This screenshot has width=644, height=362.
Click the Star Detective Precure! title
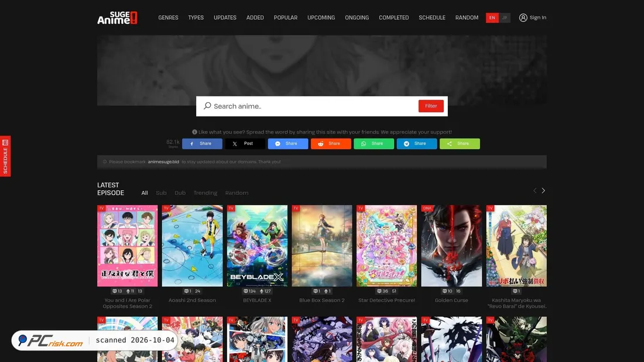coord(386,301)
